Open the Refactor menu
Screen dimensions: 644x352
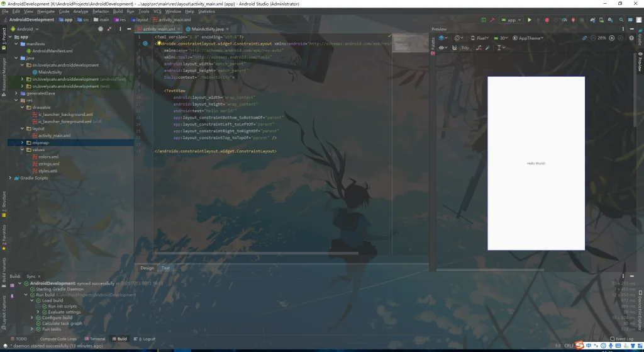pos(100,11)
